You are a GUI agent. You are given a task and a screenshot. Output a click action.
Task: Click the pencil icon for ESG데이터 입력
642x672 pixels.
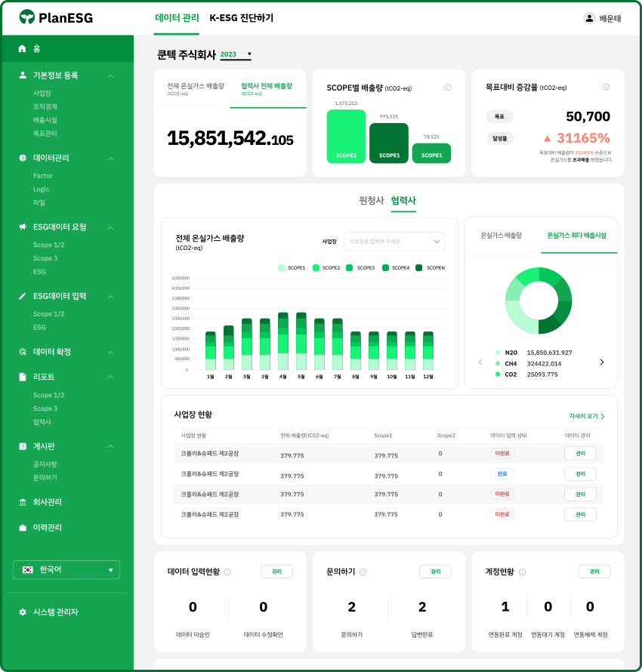(22, 296)
